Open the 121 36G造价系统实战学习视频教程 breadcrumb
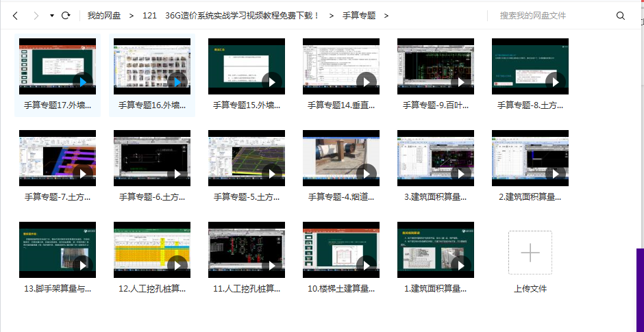644x332 pixels. tap(231, 16)
